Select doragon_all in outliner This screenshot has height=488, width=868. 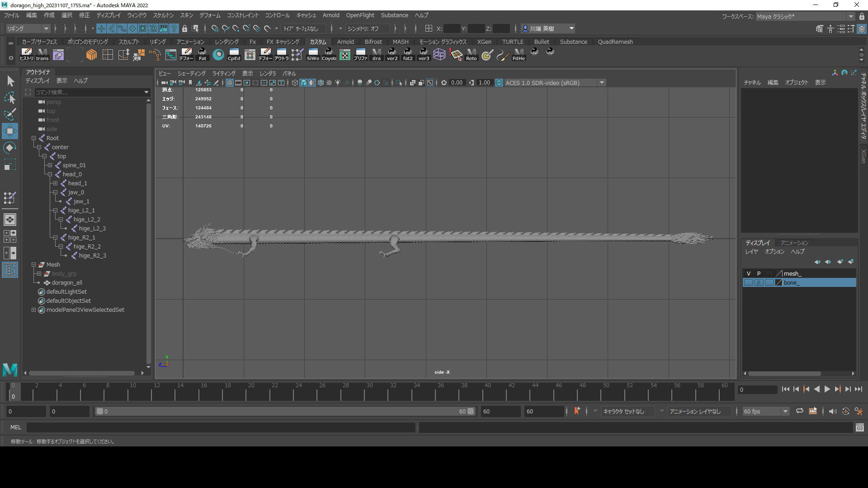pos(67,283)
